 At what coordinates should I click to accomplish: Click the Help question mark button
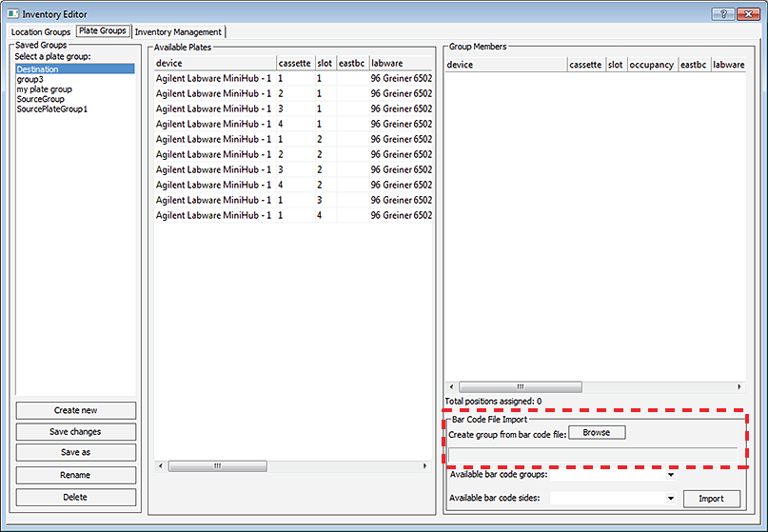click(723, 13)
